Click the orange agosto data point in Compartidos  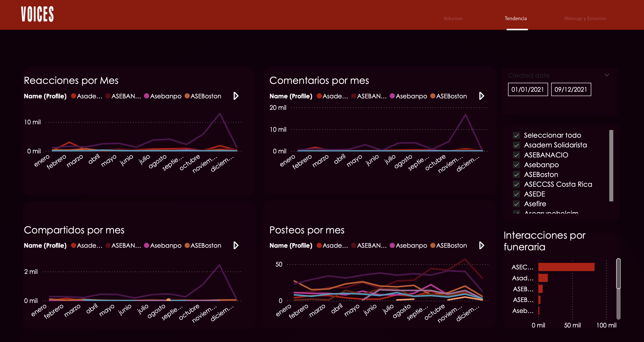168,300
